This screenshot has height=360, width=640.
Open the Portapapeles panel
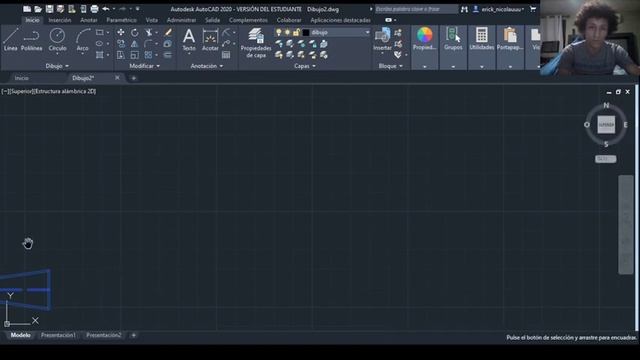(x=510, y=40)
